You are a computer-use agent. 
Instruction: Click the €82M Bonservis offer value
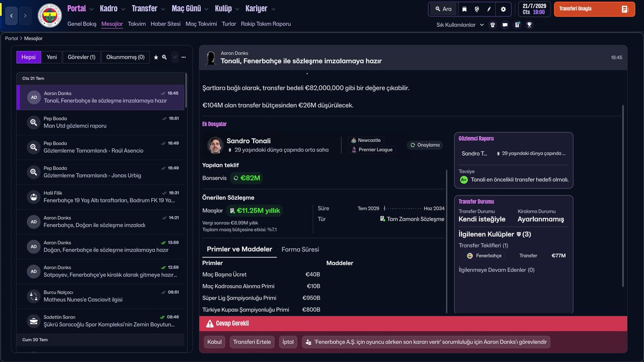point(247,178)
